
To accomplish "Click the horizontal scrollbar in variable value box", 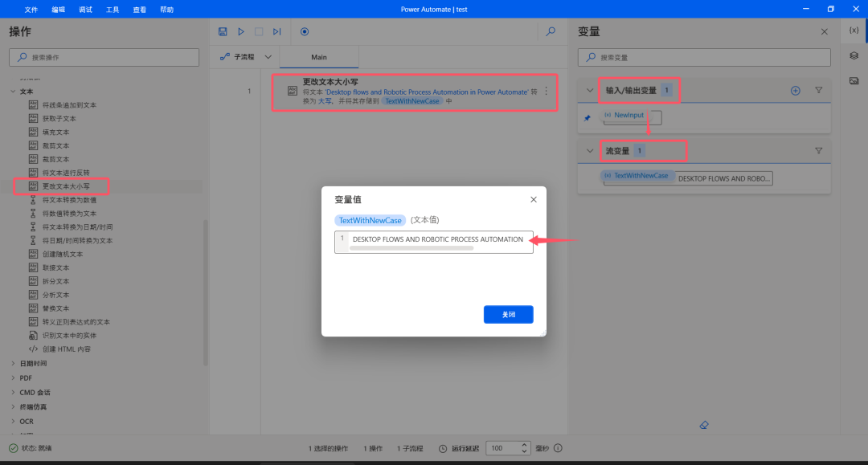I will click(x=411, y=249).
